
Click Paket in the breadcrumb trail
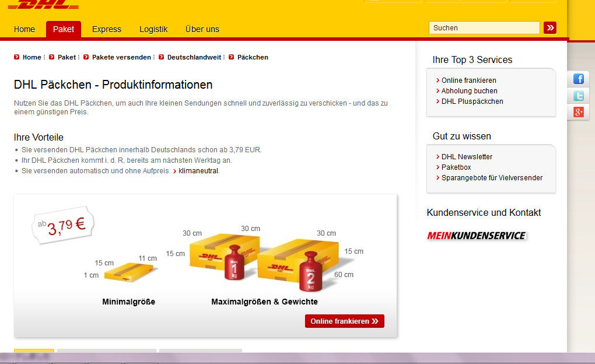point(66,57)
